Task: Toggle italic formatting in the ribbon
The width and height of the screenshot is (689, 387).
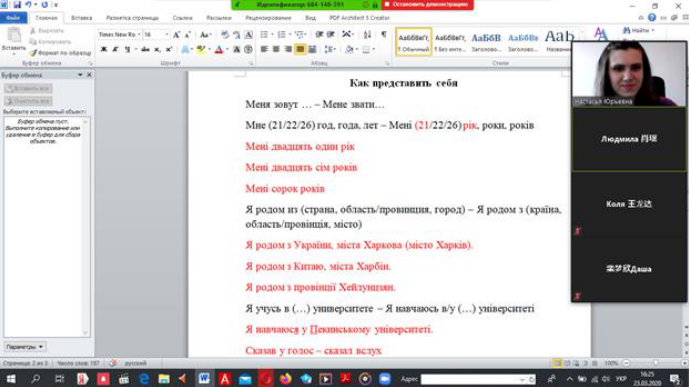Action: pos(115,49)
